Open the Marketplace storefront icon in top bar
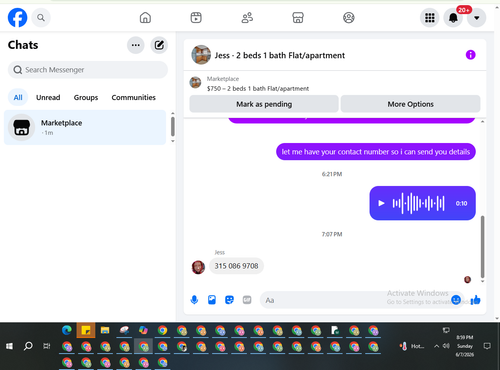The image size is (500, 370). coord(298,17)
